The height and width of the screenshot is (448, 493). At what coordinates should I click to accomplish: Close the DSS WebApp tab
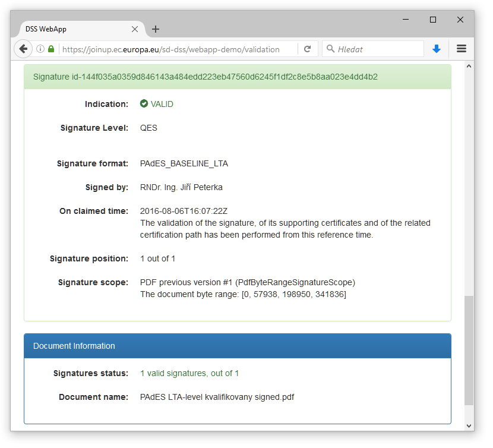click(135, 29)
